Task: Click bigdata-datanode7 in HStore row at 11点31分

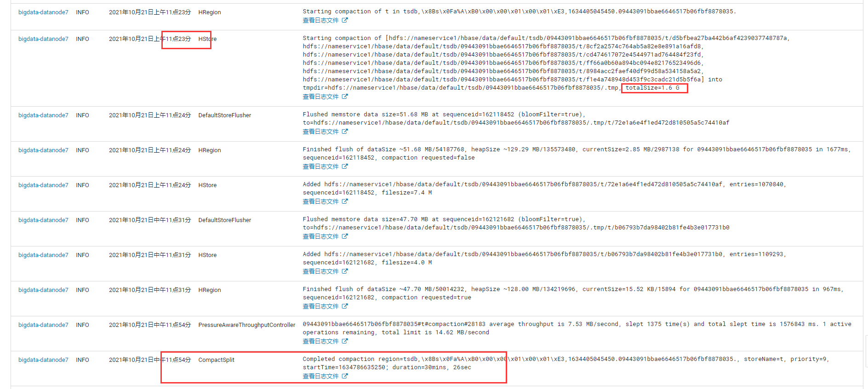Action: [x=43, y=255]
